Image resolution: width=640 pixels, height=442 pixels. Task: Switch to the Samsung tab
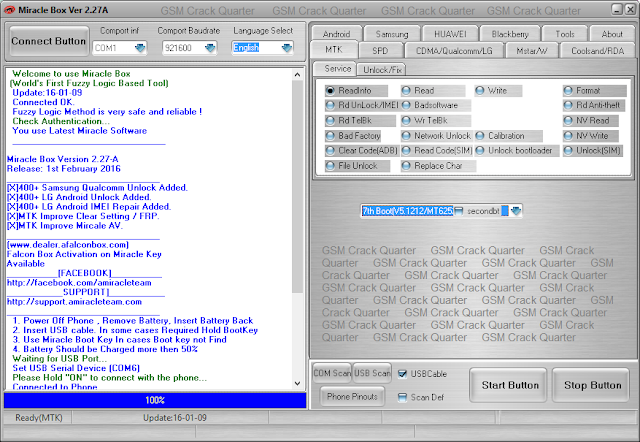(392, 34)
